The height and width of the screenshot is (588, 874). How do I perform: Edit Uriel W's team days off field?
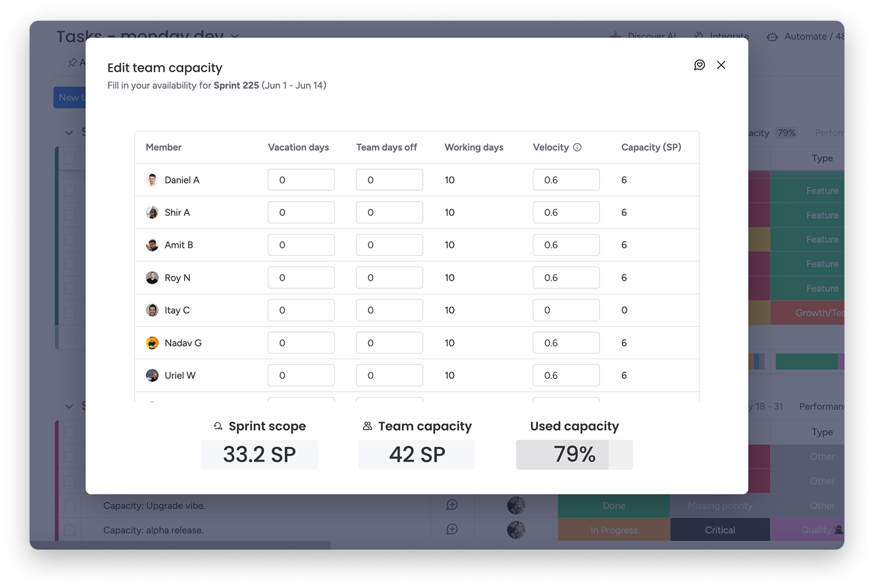[389, 375]
